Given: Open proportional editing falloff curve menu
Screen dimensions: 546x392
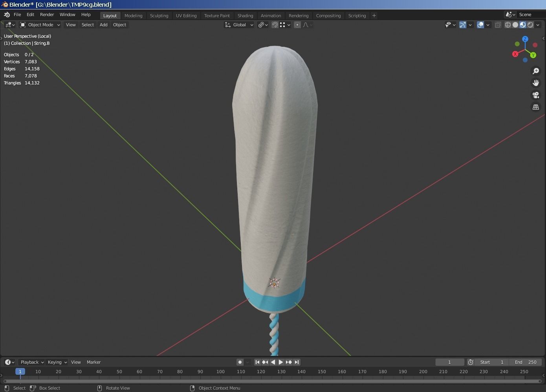Looking at the screenshot, I should [x=308, y=25].
